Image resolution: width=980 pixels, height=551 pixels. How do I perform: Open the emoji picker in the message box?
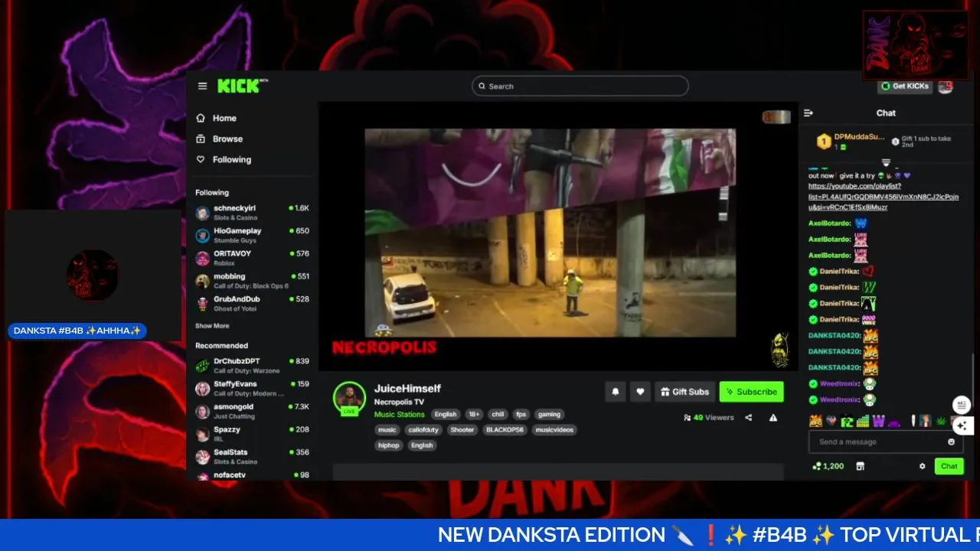click(x=952, y=442)
